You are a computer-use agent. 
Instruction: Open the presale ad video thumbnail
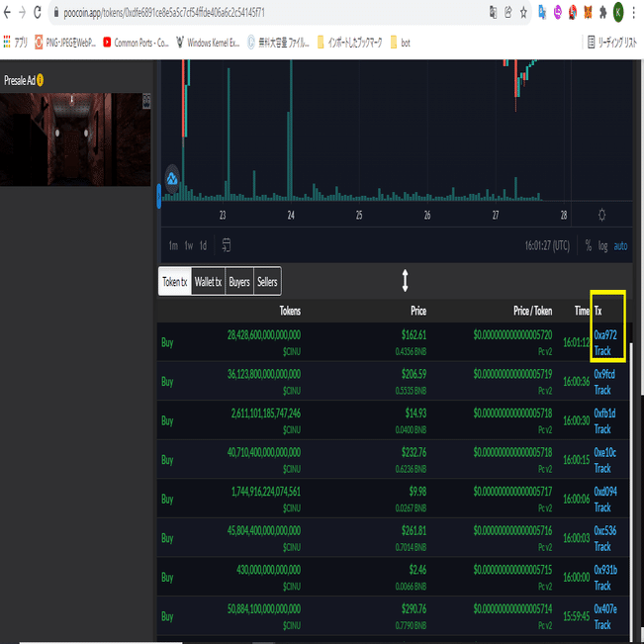(x=75, y=139)
